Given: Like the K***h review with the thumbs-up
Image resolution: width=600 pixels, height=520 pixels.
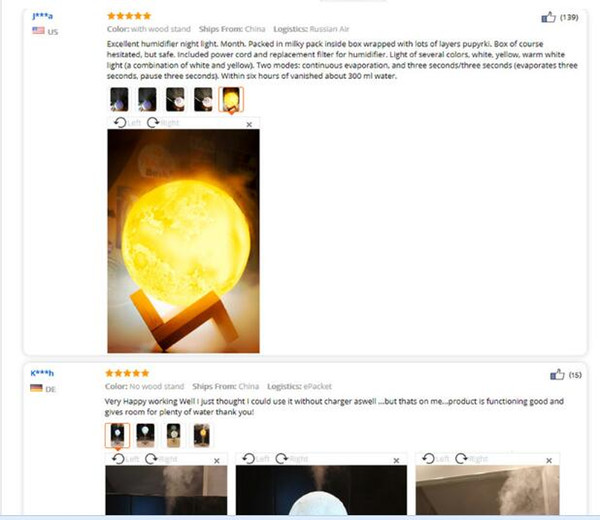Looking at the screenshot, I should coord(557,375).
